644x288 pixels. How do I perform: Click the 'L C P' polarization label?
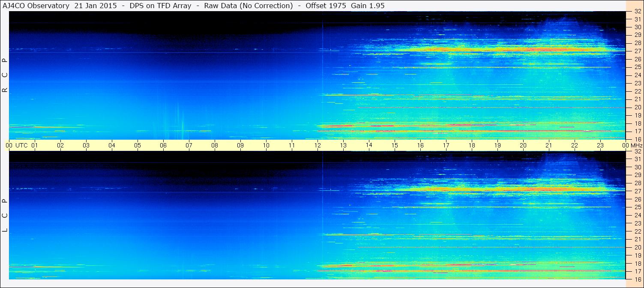tap(5, 216)
